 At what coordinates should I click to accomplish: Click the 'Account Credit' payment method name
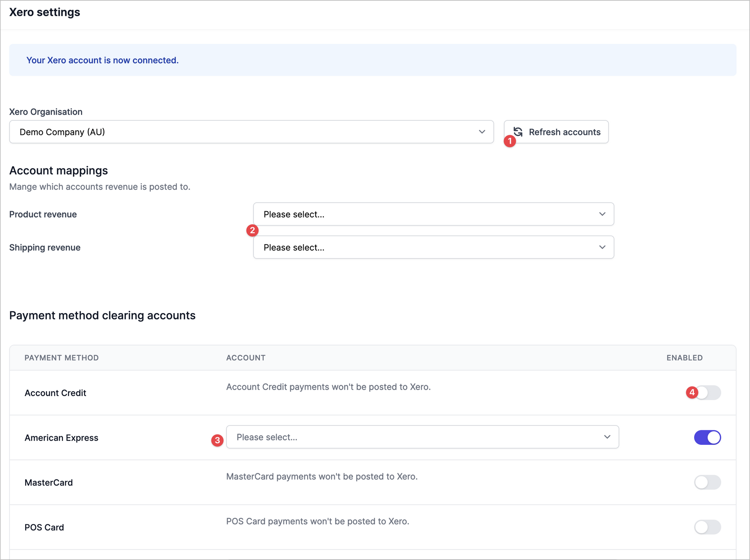click(55, 393)
